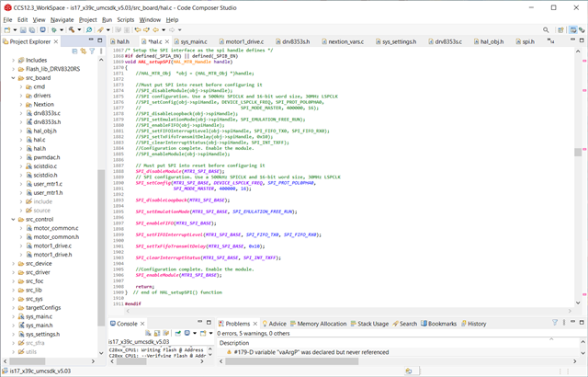Toggle Console scroll lock icon
This screenshot has width=588, height=377.
point(157,333)
